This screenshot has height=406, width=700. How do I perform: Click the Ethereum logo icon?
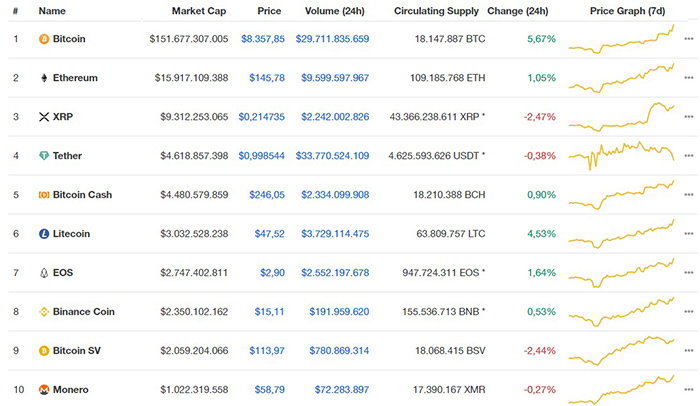44,78
